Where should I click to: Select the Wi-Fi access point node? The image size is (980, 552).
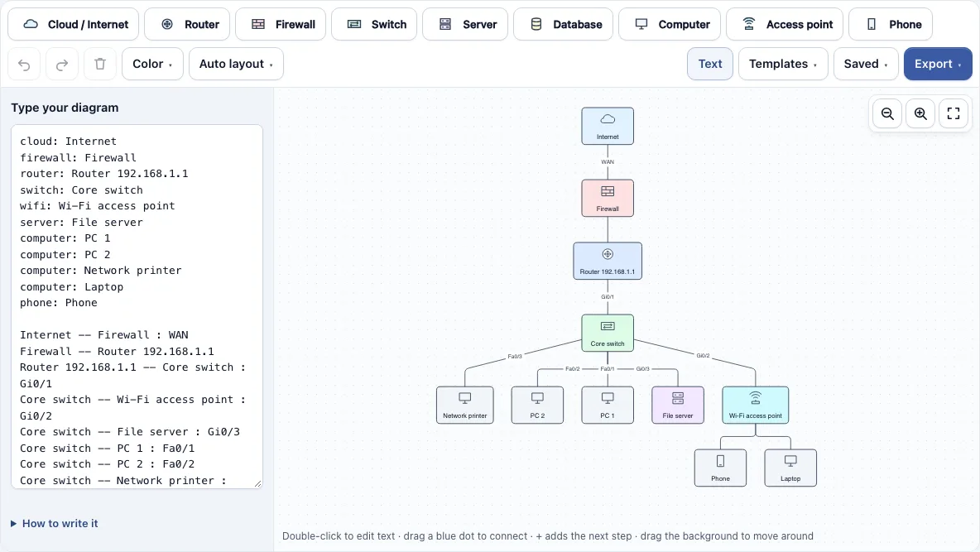tap(756, 405)
